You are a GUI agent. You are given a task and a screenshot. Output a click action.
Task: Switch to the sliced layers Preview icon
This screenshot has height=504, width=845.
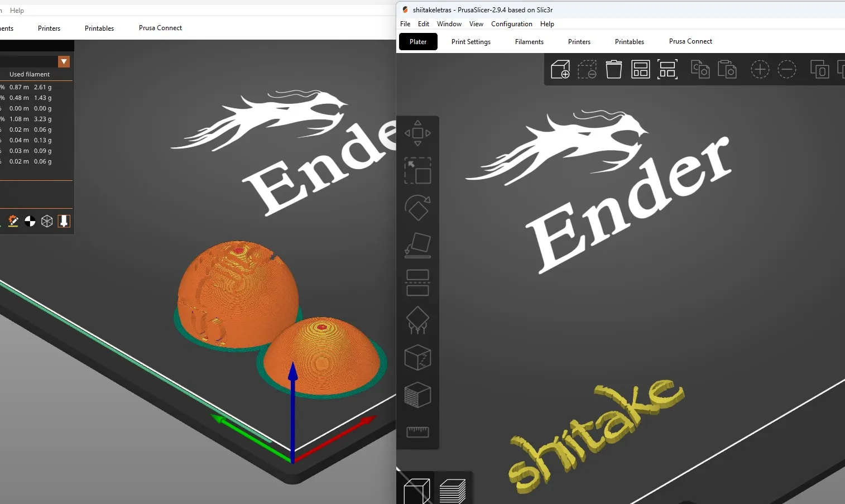(x=452, y=491)
